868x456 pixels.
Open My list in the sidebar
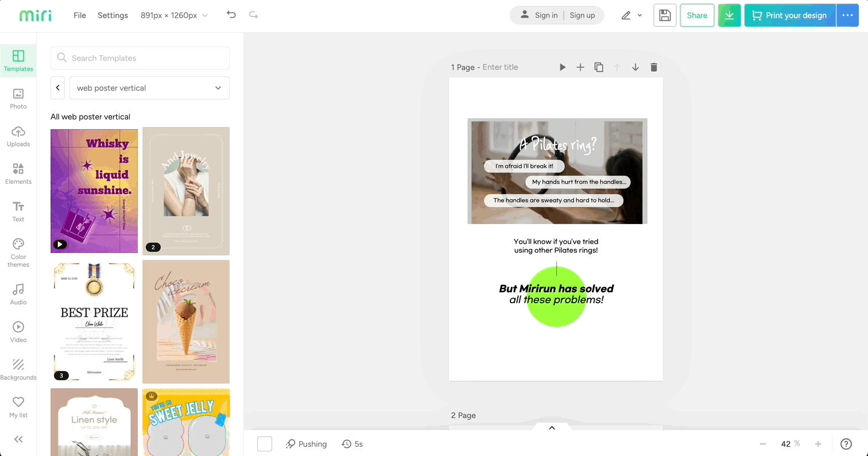tap(18, 407)
